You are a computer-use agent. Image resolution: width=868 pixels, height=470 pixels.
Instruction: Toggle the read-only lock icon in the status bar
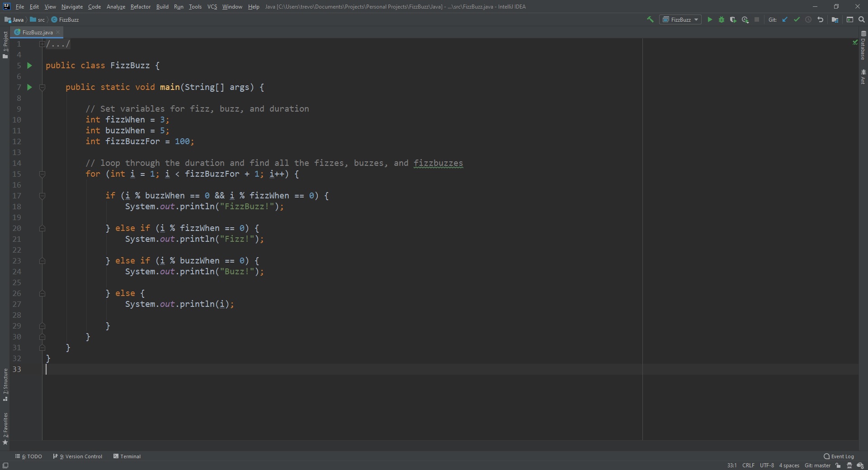838,465
